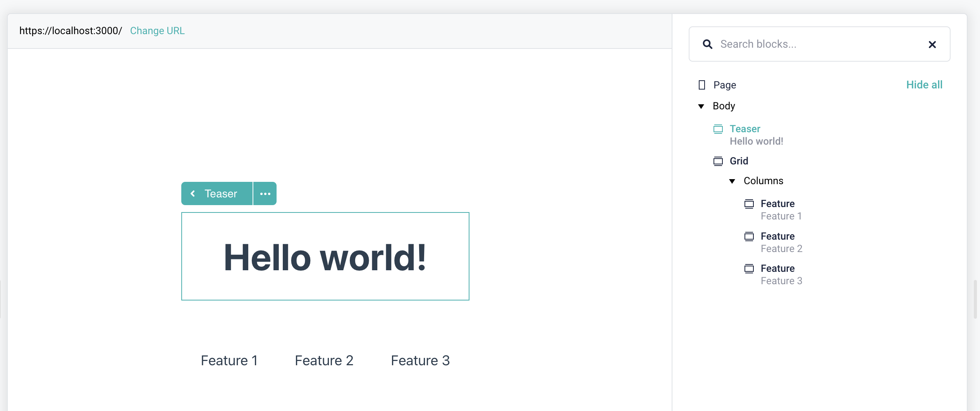Click the Feature 3 block icon
This screenshot has width=980, height=411.
(x=750, y=268)
